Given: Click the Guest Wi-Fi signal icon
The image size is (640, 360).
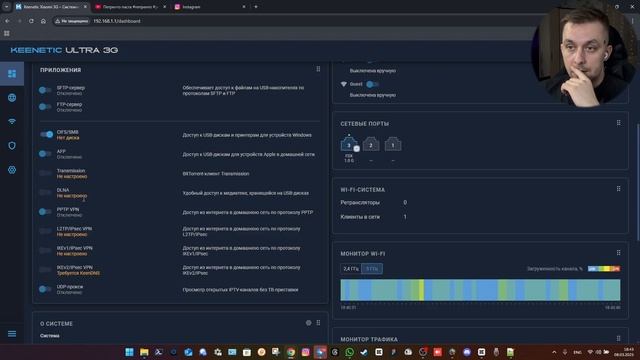Looking at the screenshot, I should [x=344, y=84].
